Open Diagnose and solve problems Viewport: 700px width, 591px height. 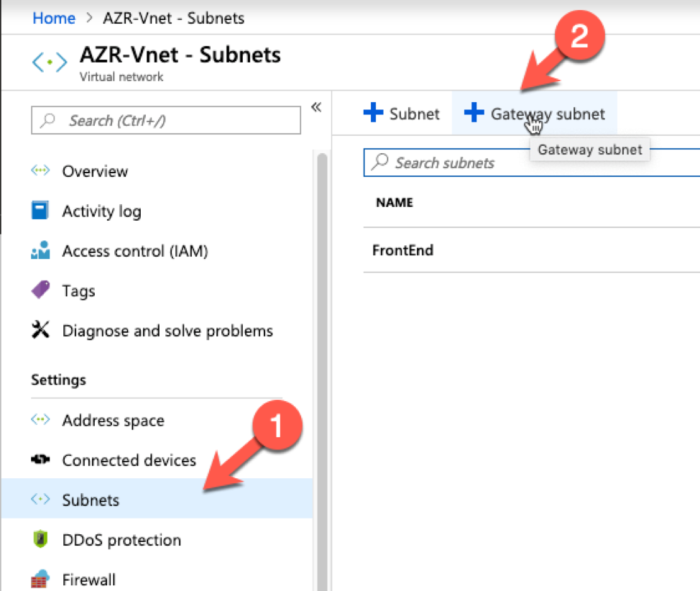[167, 331]
